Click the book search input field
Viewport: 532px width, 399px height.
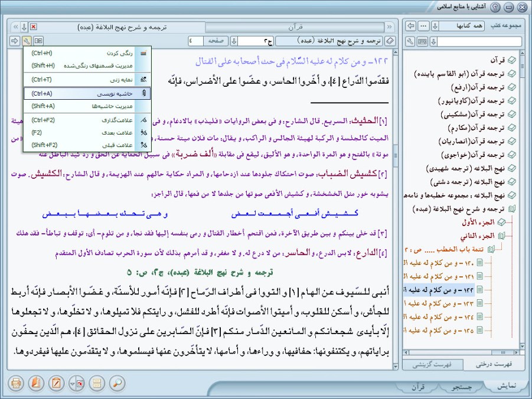[x=479, y=42]
